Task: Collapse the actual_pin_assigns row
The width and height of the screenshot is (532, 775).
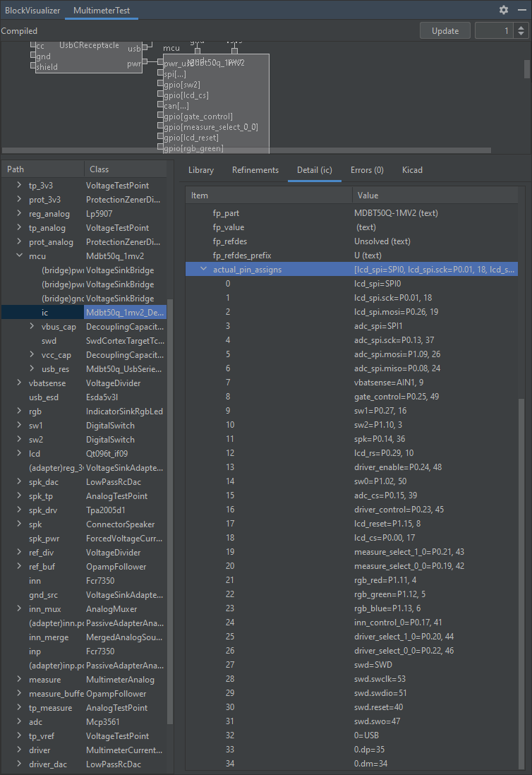Action: pyautogui.click(x=203, y=270)
